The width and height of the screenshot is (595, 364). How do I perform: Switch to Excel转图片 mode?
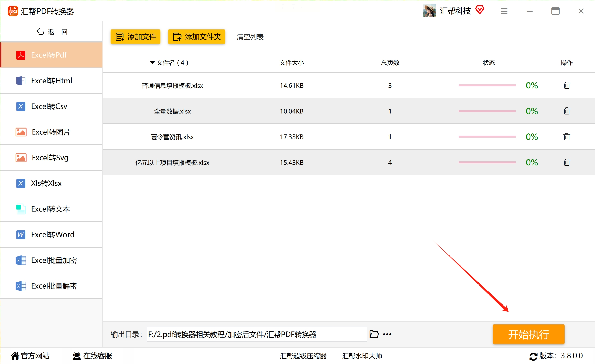pos(52,132)
